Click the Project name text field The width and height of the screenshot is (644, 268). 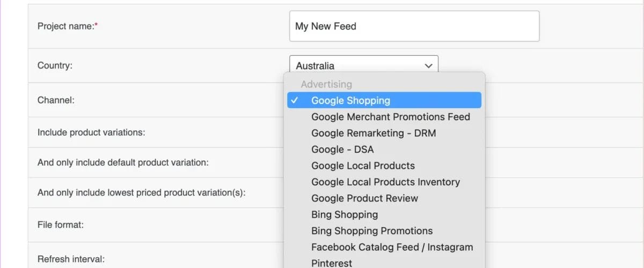point(414,26)
